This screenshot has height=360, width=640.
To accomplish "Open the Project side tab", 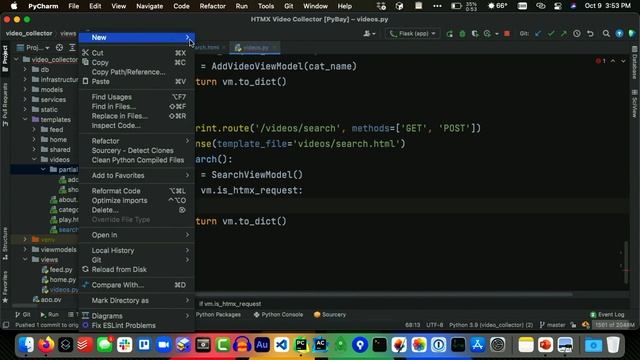I will tap(5, 59).
